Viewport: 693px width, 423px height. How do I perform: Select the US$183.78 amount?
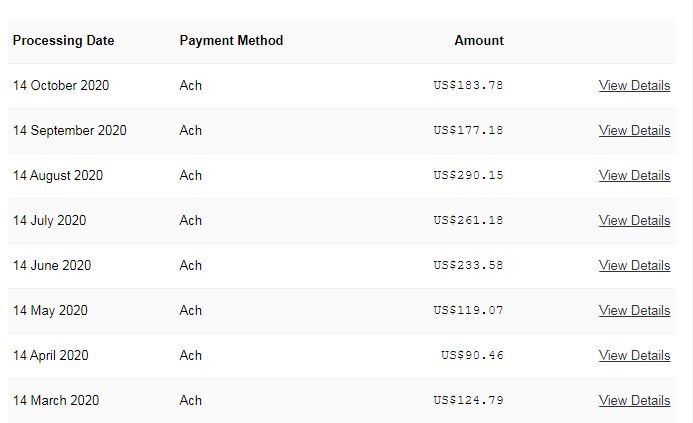[468, 86]
